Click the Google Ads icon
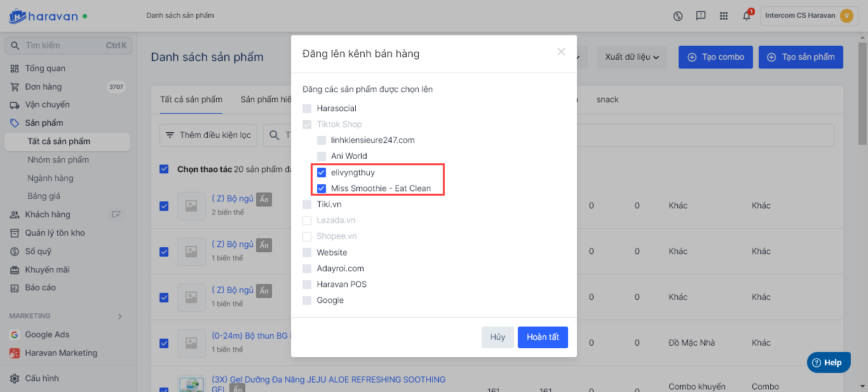Viewport: 868px width, 392px height. click(x=14, y=335)
